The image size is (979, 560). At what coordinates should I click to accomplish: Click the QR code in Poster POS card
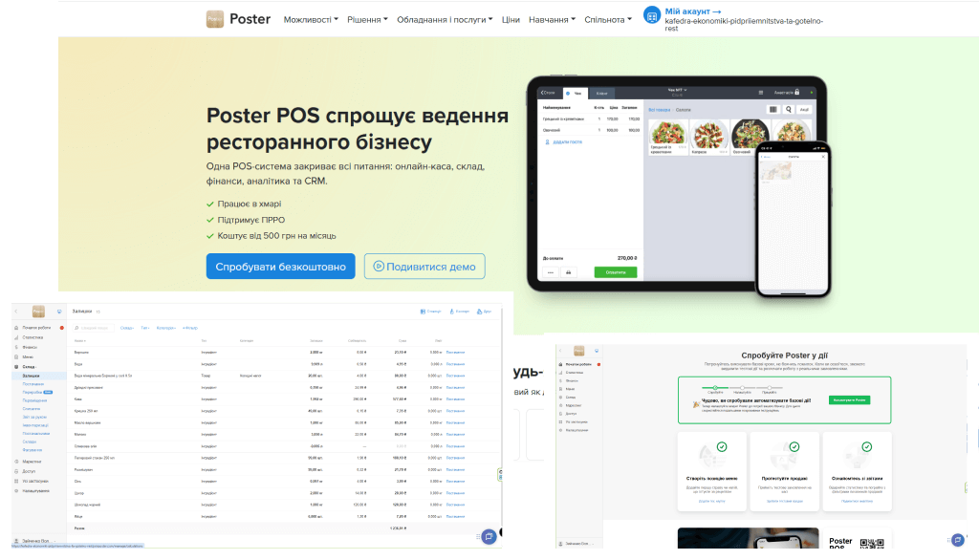tap(872, 542)
